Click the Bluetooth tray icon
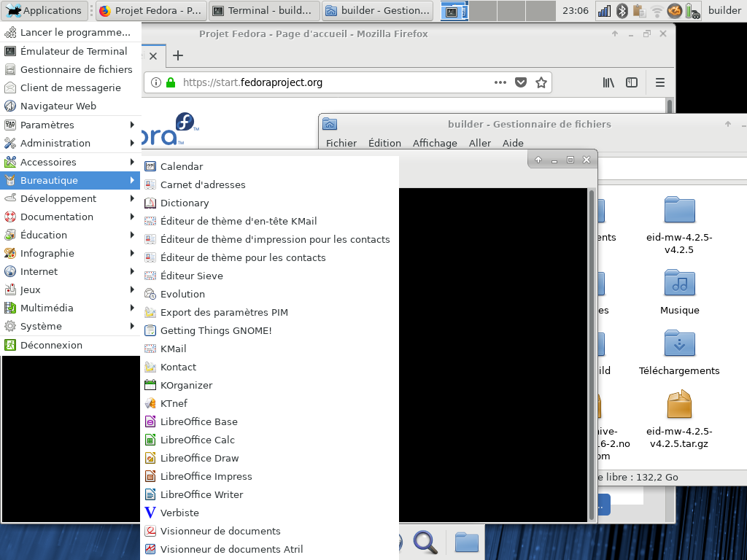747x560 pixels. click(622, 10)
